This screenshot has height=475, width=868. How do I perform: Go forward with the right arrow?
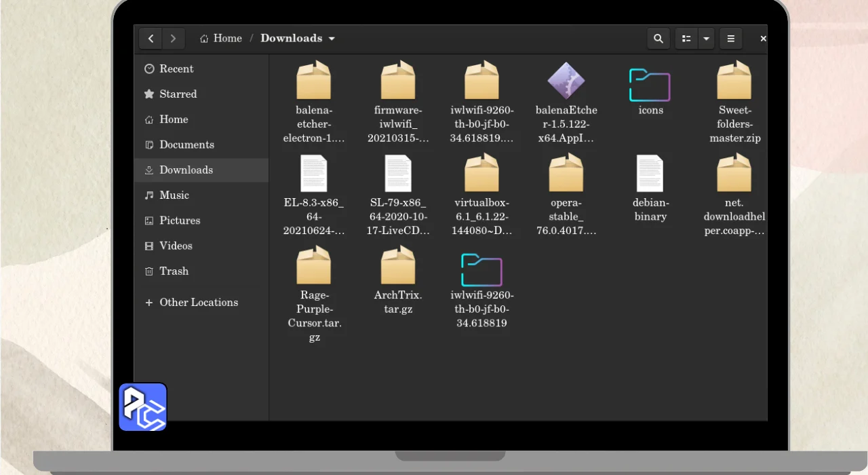point(173,39)
